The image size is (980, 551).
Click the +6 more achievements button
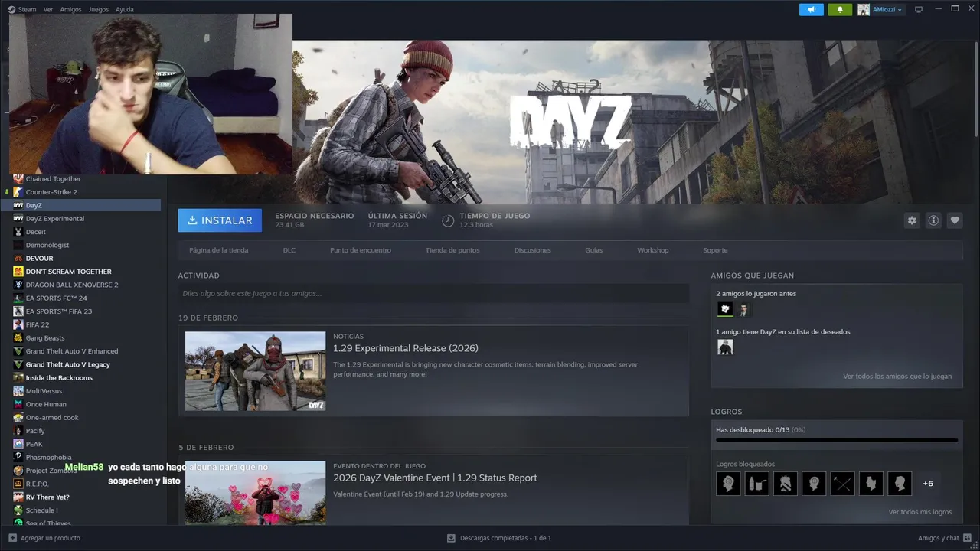(928, 484)
